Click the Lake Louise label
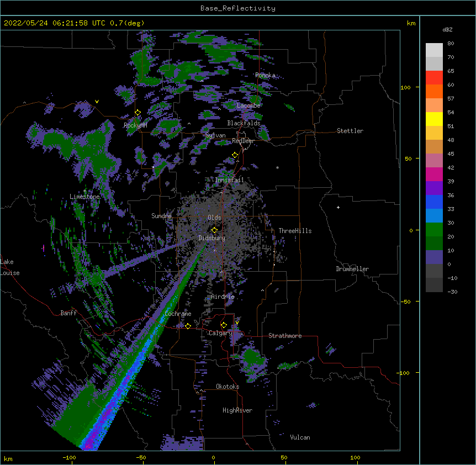 pyautogui.click(x=10, y=267)
